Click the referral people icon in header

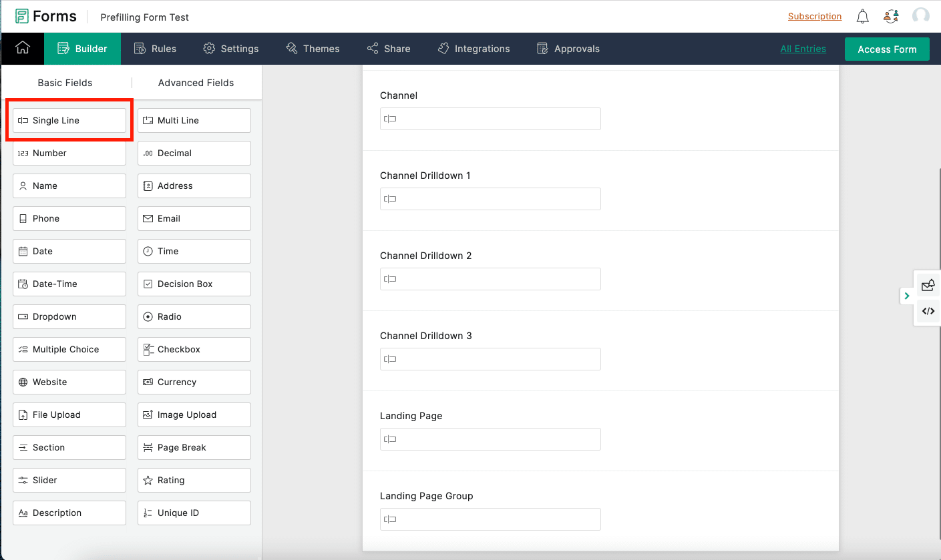click(891, 17)
